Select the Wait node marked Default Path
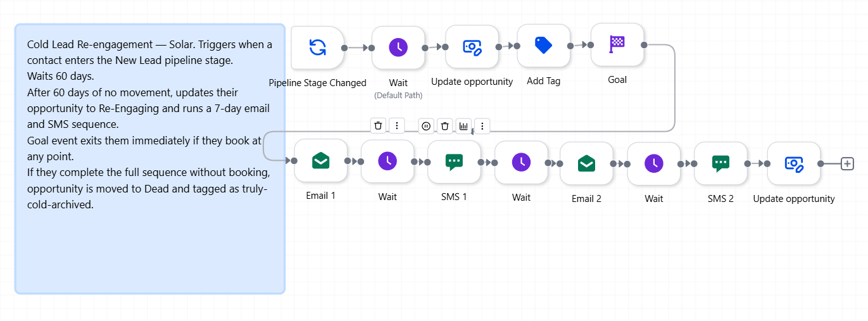This screenshot has width=868, height=321. point(398,47)
